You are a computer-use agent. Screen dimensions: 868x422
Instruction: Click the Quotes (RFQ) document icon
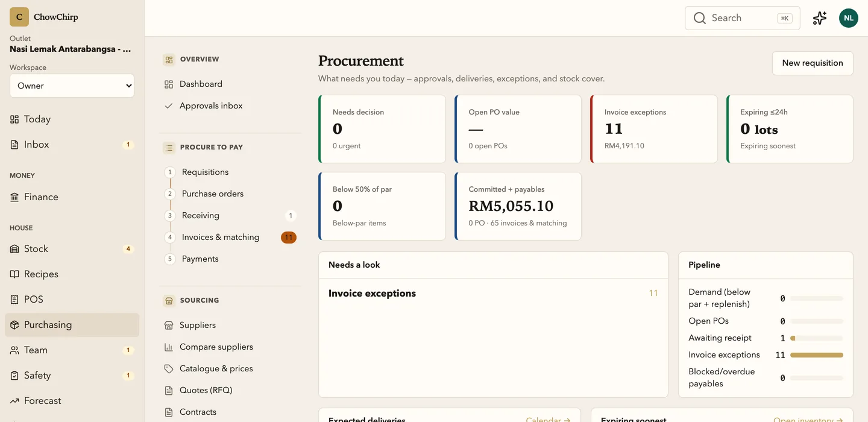[169, 391]
